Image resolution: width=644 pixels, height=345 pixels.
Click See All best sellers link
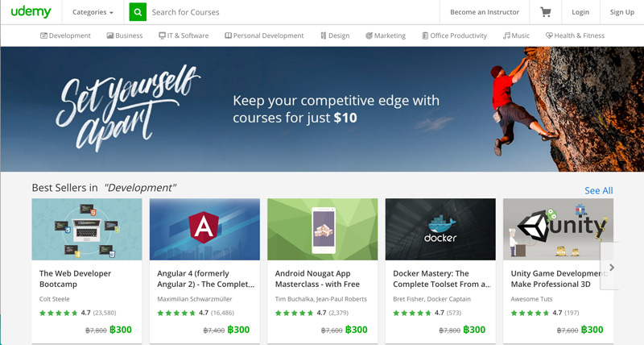[598, 190]
